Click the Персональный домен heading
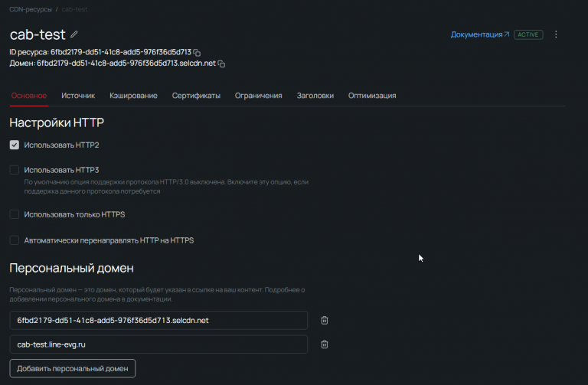 coord(72,268)
